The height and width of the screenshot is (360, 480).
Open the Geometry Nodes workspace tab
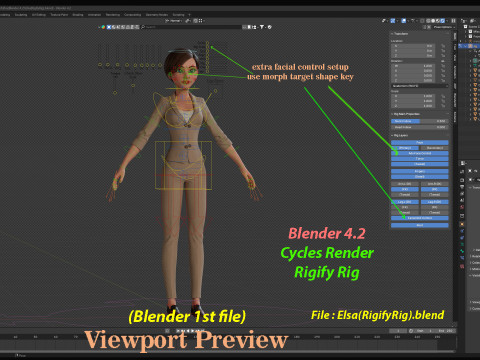(157, 15)
